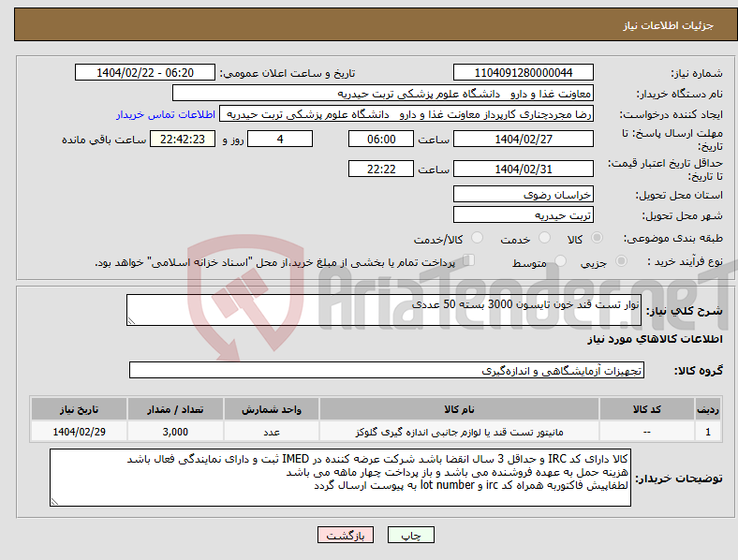Click the need date cell 1404/02/29
738x560 pixels.
pos(79,432)
